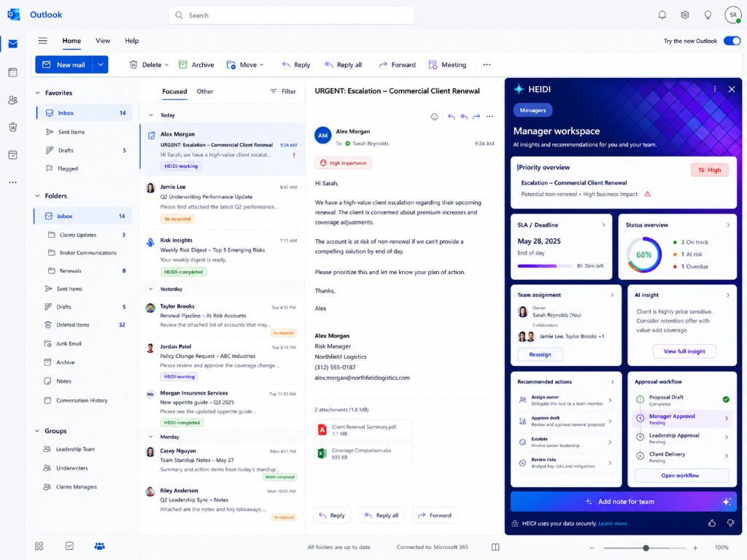The image size is (747, 560).
Task: Click the New mail button
Action: click(x=64, y=65)
